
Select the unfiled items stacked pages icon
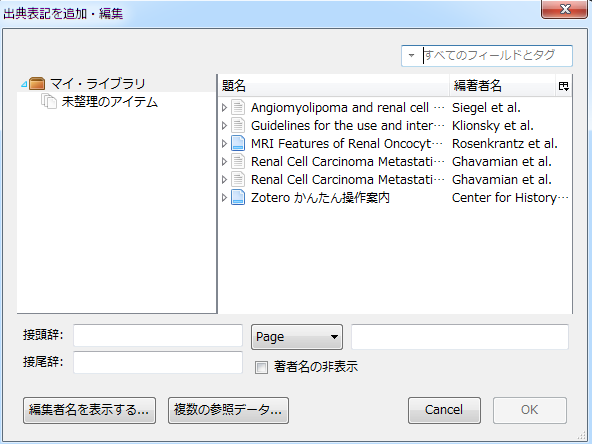pos(49,102)
